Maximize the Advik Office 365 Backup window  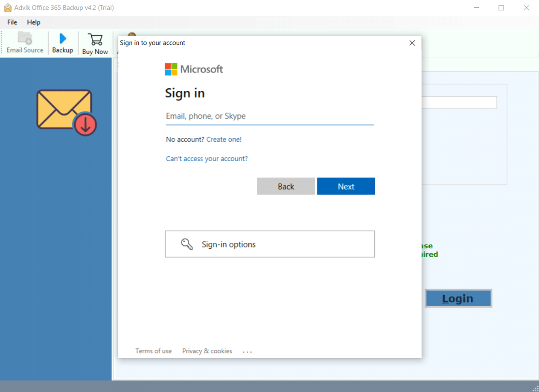click(501, 8)
